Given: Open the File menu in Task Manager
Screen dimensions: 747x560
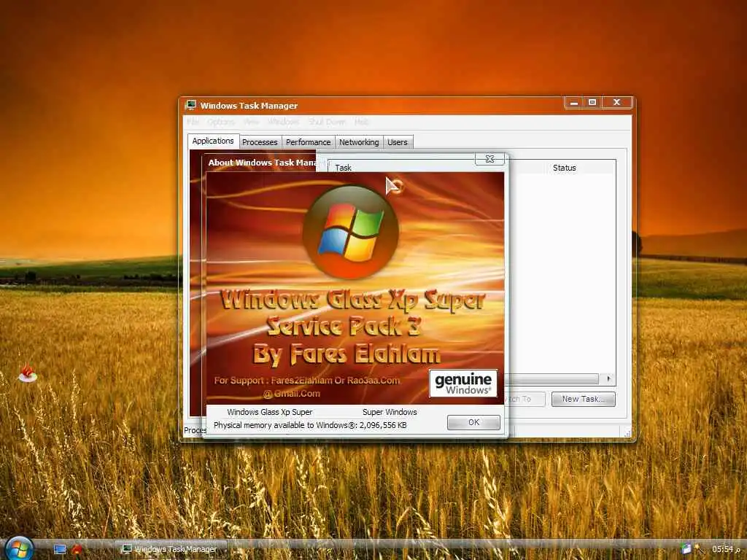Looking at the screenshot, I should [193, 122].
